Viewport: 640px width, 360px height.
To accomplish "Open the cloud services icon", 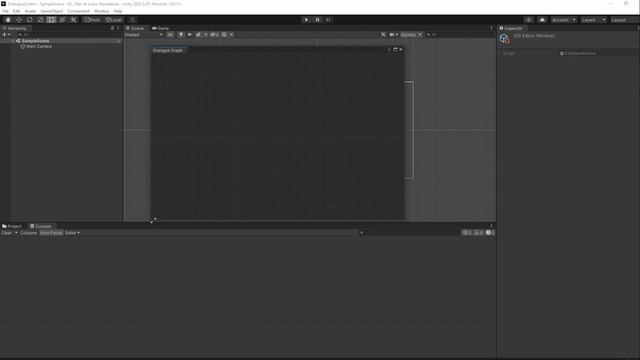I will pyautogui.click(x=542, y=20).
